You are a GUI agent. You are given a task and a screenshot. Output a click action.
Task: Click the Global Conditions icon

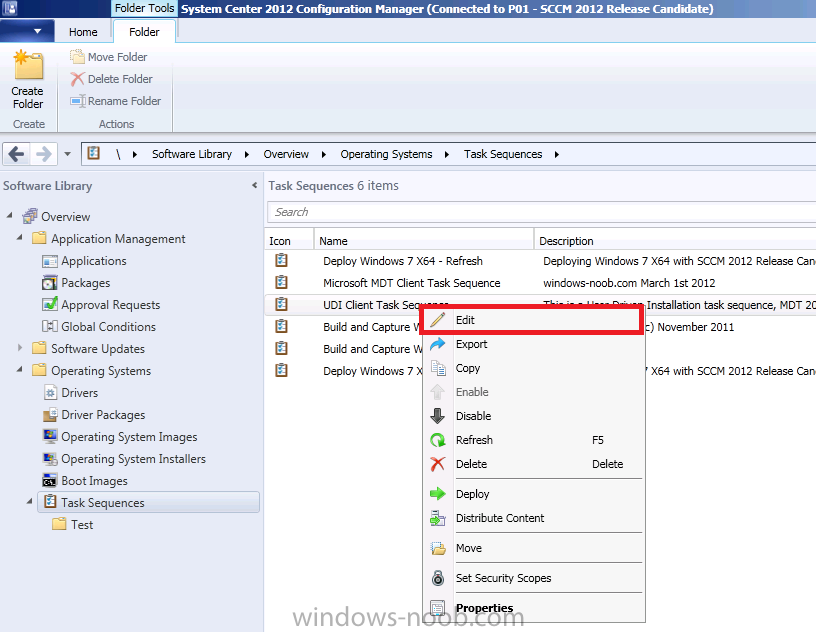pyautogui.click(x=50, y=326)
